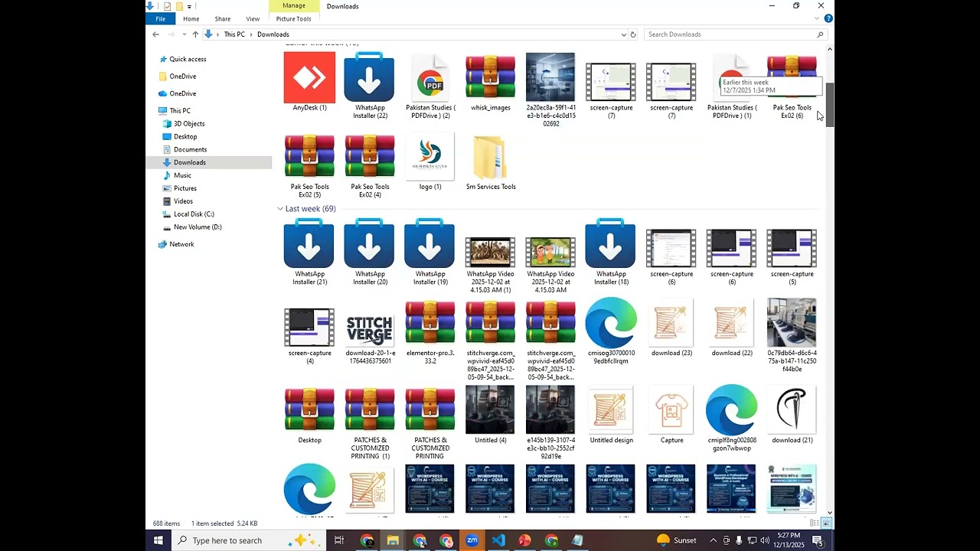
Task: Select Pak Seo Tools Ex02 (5) archive
Action: click(309, 166)
